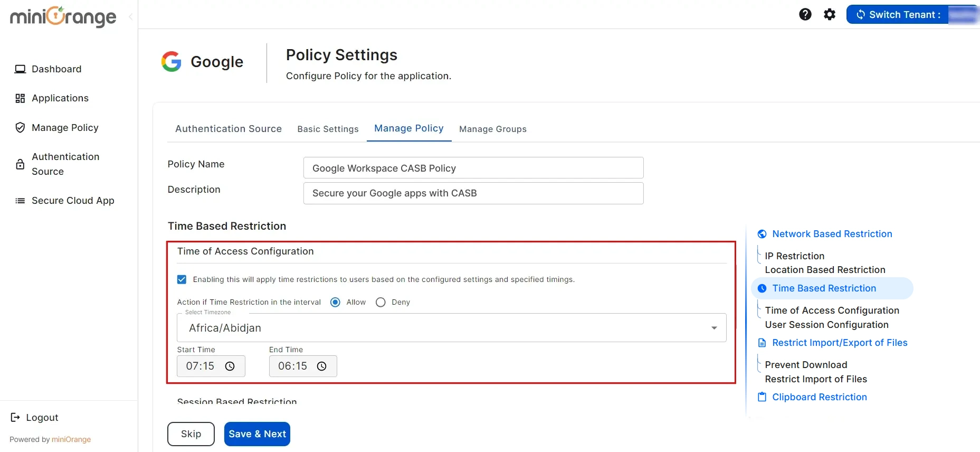Switch to the Authentication Source tab
Screen dimensions: 980x452
pyautogui.click(x=229, y=129)
